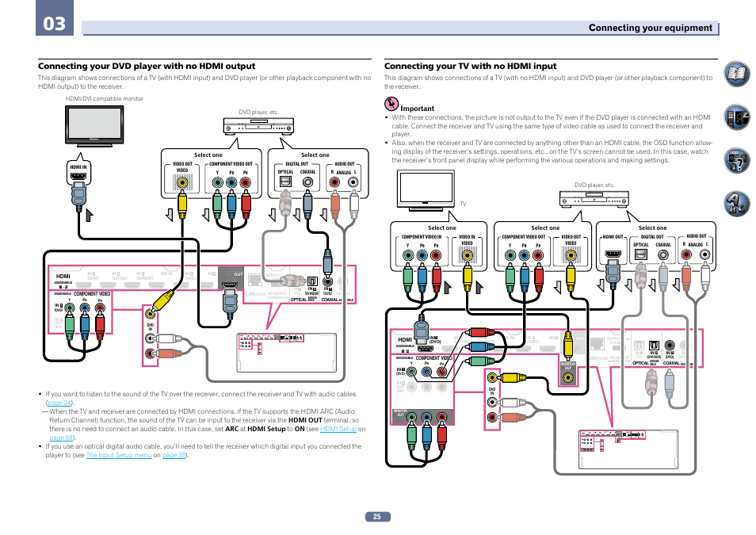Click the yellow VIDEO OUT jack in left diagram
Viewport: 756px width, 535px height.
(x=182, y=183)
